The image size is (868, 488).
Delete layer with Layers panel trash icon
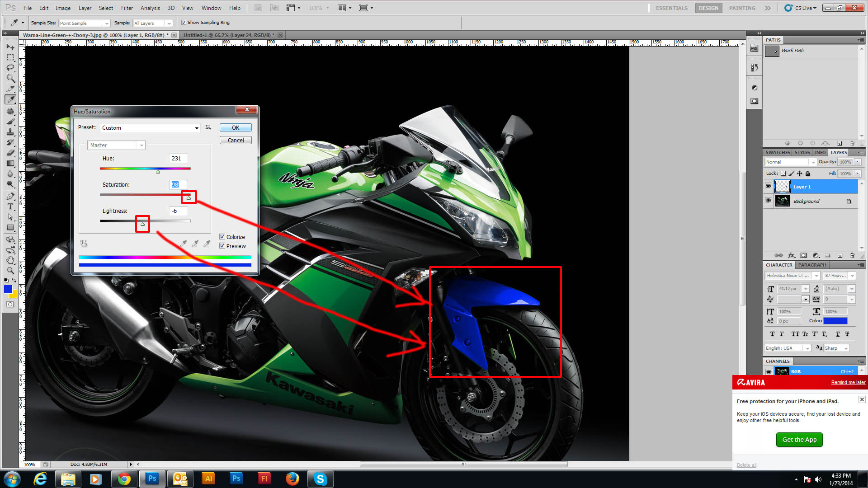click(x=852, y=255)
